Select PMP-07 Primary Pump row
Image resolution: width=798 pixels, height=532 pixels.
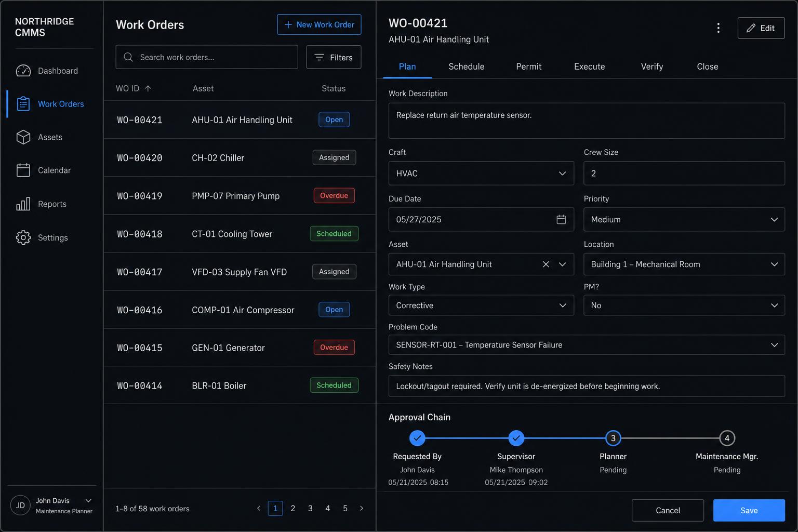pyautogui.click(x=240, y=196)
